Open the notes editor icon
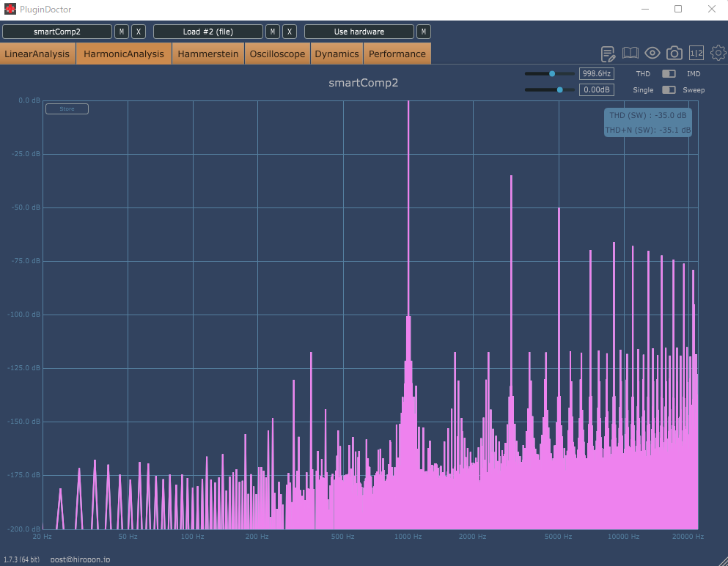 coord(608,54)
